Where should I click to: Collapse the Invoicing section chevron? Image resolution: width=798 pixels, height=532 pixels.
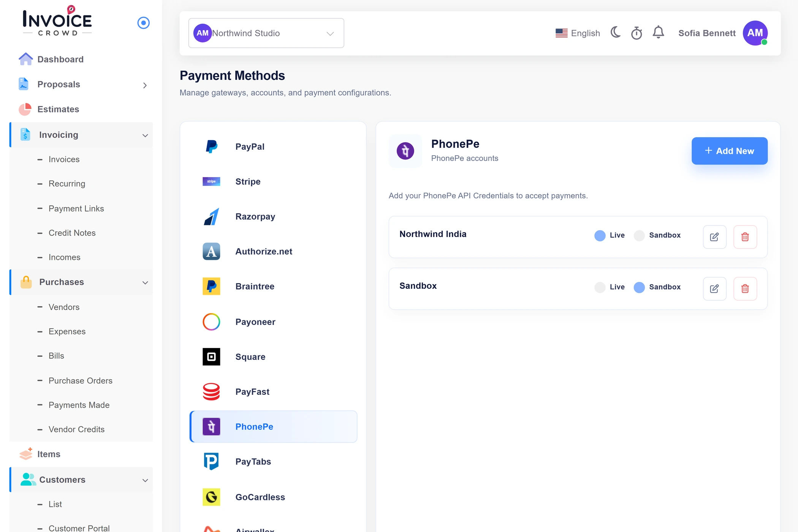click(145, 135)
